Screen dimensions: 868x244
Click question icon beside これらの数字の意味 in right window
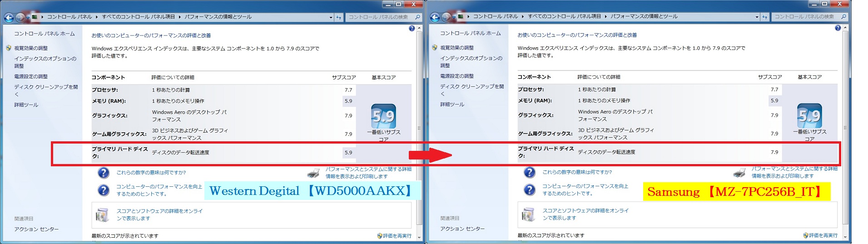pos(530,172)
